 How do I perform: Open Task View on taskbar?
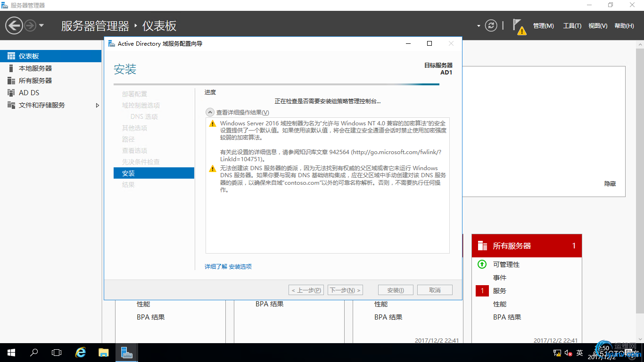point(57,353)
